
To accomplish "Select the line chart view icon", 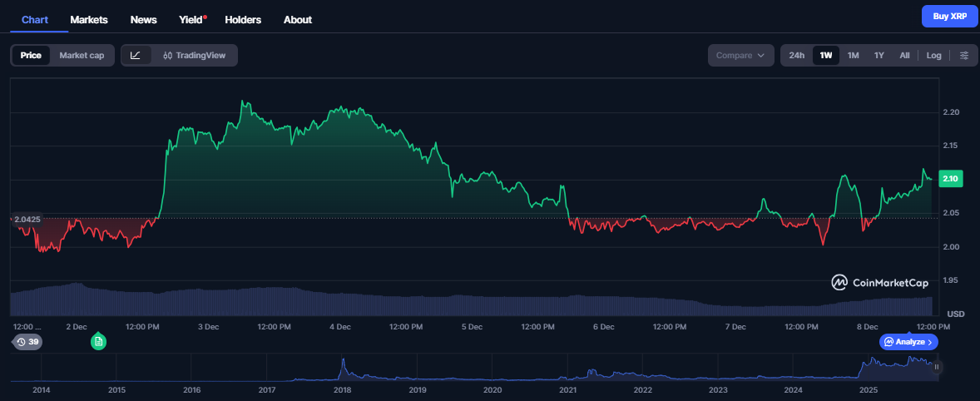I will point(136,56).
